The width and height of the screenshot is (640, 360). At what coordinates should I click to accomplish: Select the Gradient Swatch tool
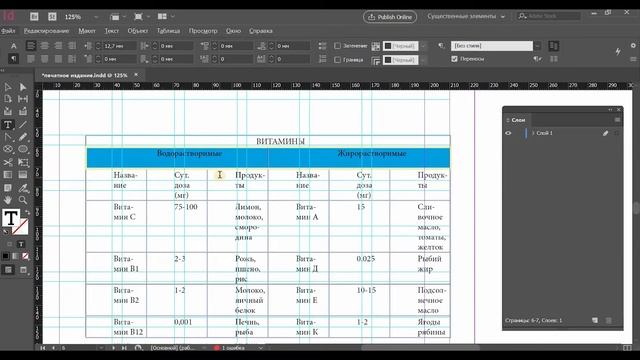pyautogui.click(x=8, y=175)
